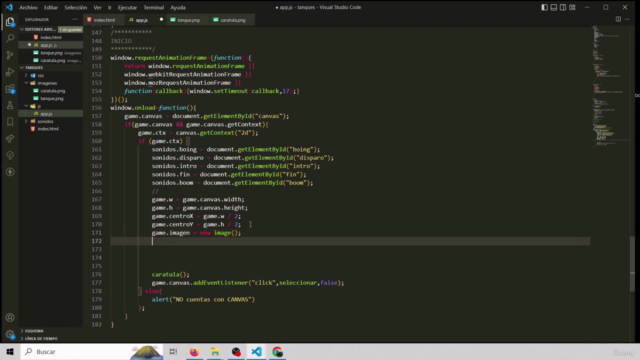Open the Ver menu
Screen dimensions: 640x360
[x=98, y=7]
